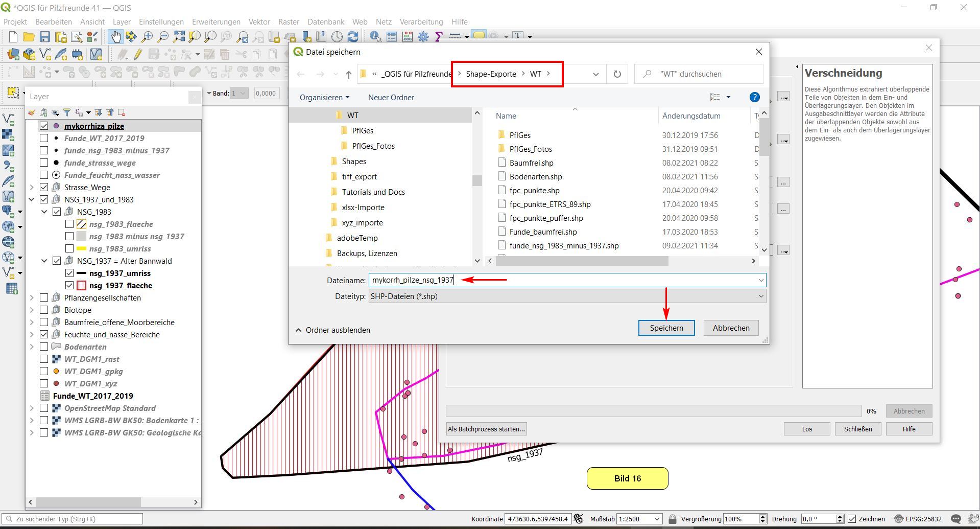Viewport: 980px width, 529px height.
Task: Click the blue help question mark icon
Action: tap(754, 98)
